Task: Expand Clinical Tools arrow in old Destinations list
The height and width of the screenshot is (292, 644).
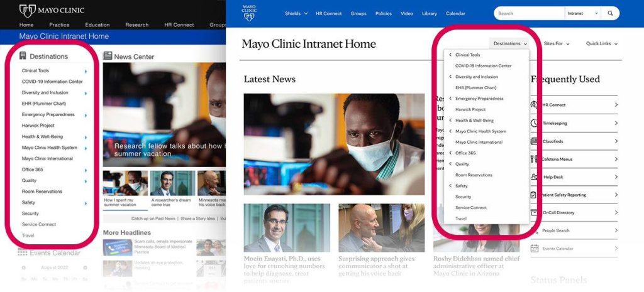Action: [86, 72]
